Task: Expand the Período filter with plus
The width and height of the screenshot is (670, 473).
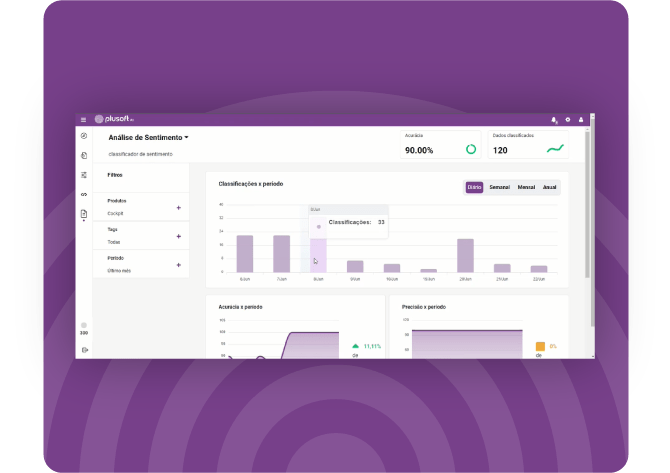Action: 179,265
